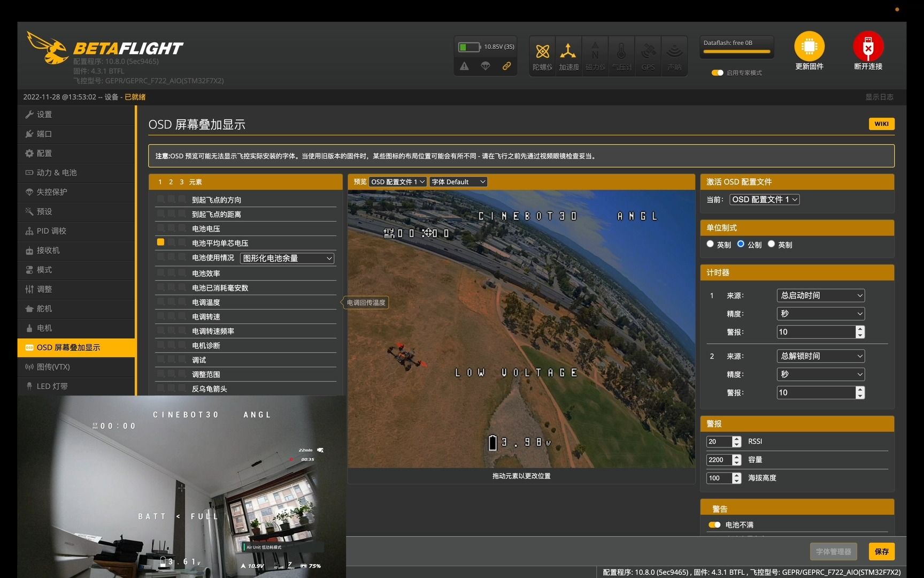The width and height of the screenshot is (924, 578).
Task: Toggle 启用专家模式 expert mode switch
Action: click(x=717, y=73)
